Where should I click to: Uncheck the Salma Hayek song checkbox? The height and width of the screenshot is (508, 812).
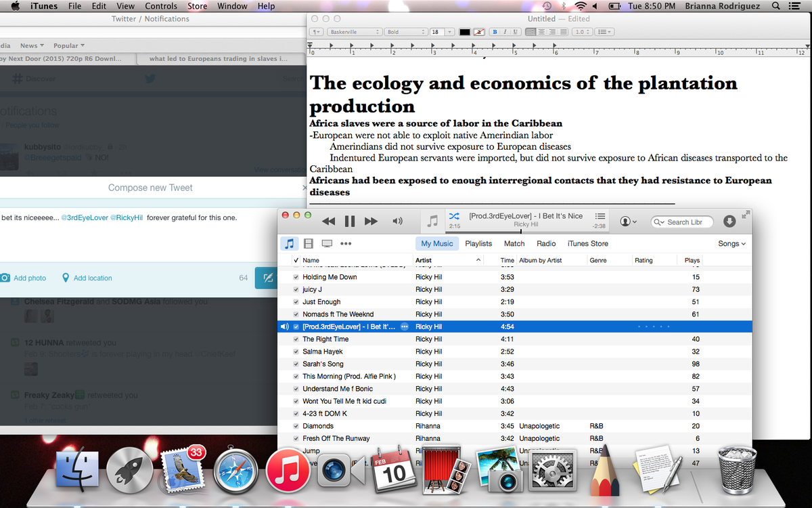296,352
